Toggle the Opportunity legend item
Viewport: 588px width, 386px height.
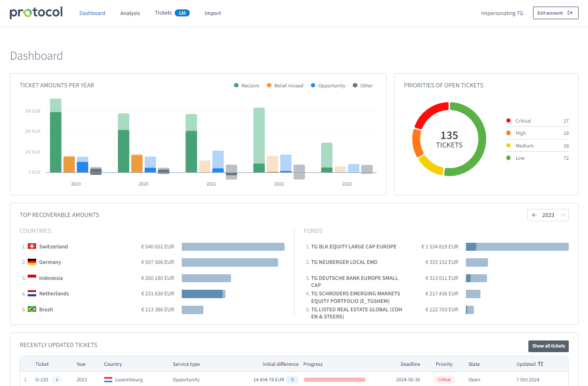coord(328,85)
